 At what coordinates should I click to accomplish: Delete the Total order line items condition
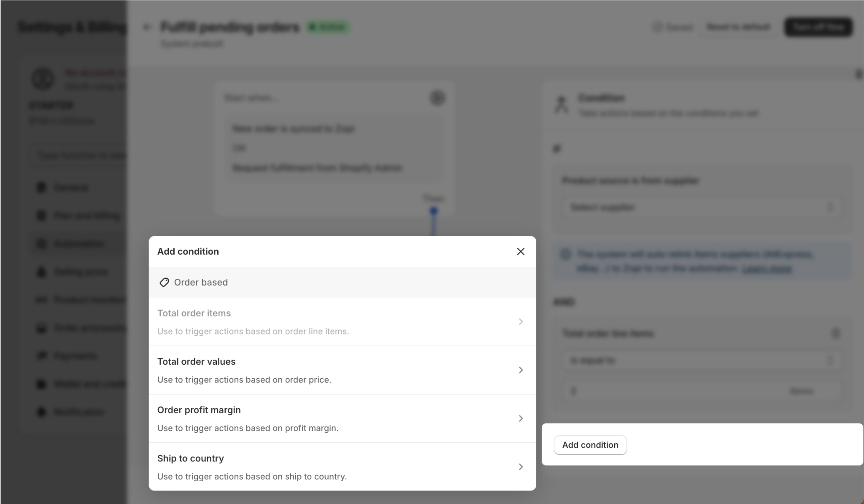point(837,333)
